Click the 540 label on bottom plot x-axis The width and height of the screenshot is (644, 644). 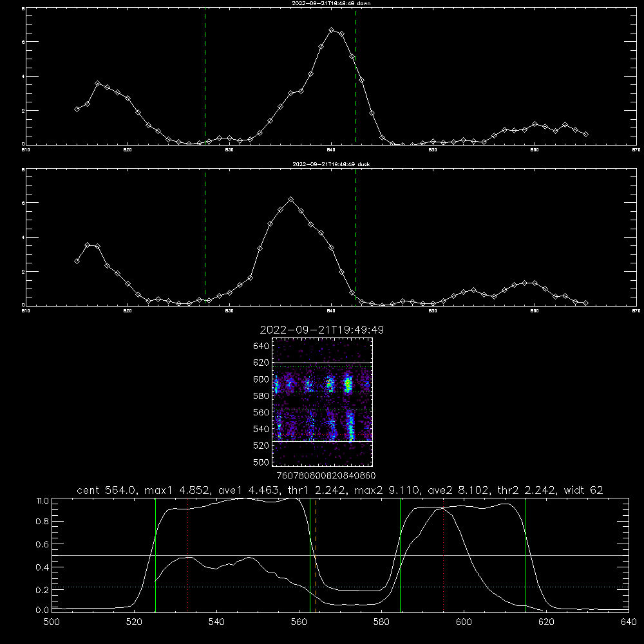pyautogui.click(x=216, y=622)
